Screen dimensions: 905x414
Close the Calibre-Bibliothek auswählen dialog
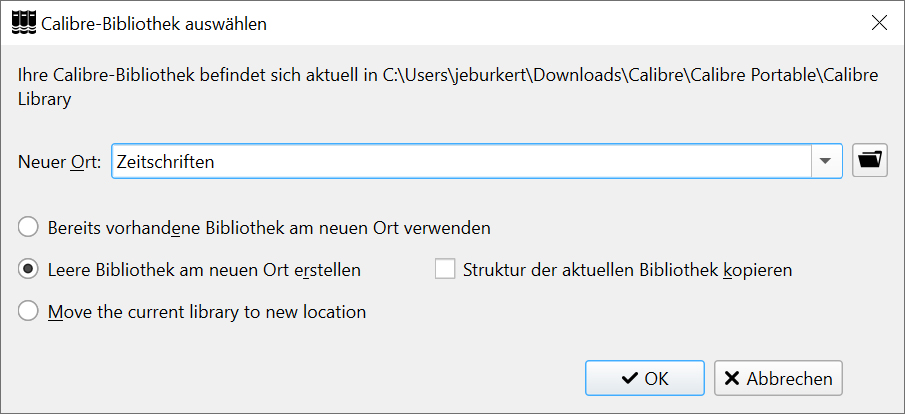[879, 23]
